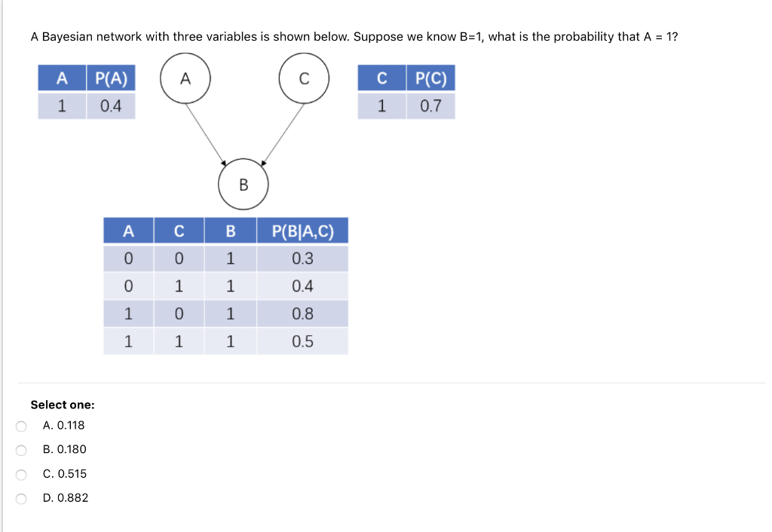Select radio button for answer B. 0.180
The height and width of the screenshot is (532, 772).
coord(22,450)
